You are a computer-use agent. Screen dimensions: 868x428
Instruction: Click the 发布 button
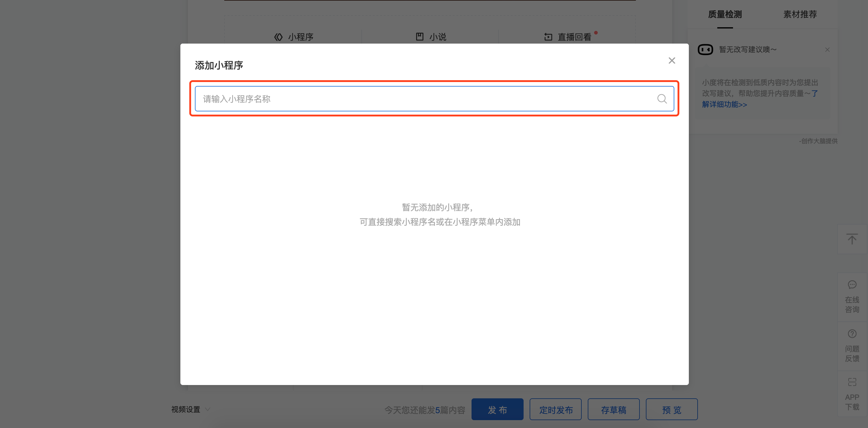497,410
